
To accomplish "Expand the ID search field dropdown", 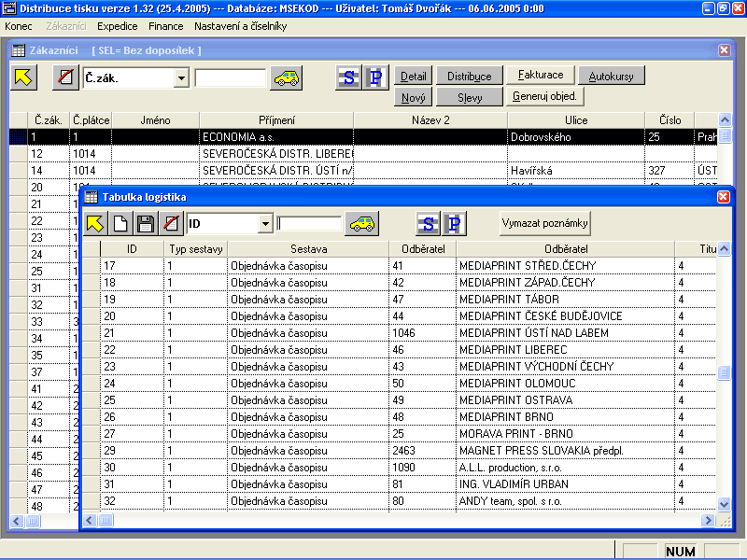I will pyautogui.click(x=265, y=224).
